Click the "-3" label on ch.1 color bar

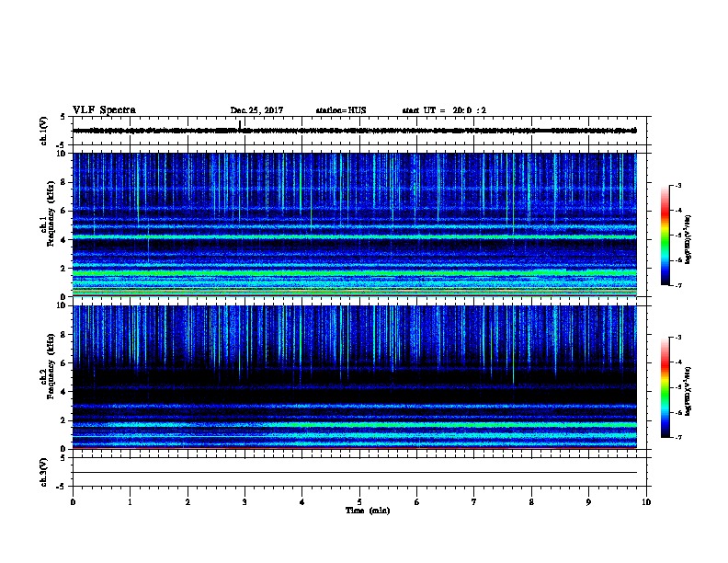pyautogui.click(x=678, y=186)
